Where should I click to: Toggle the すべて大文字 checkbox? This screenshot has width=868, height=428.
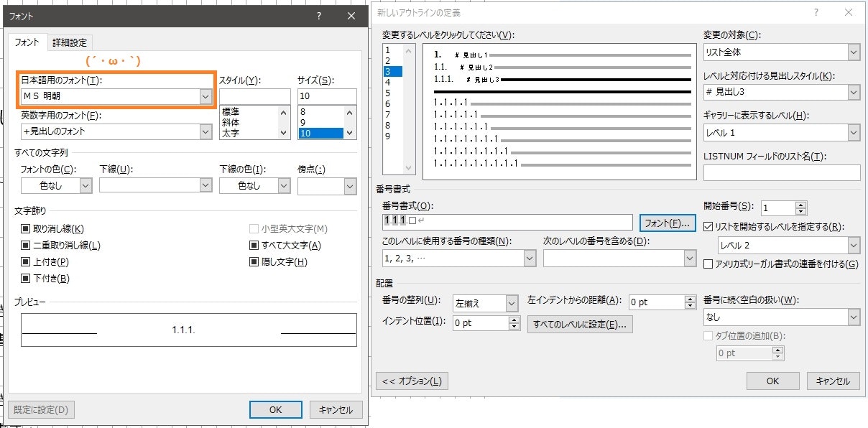coord(254,246)
